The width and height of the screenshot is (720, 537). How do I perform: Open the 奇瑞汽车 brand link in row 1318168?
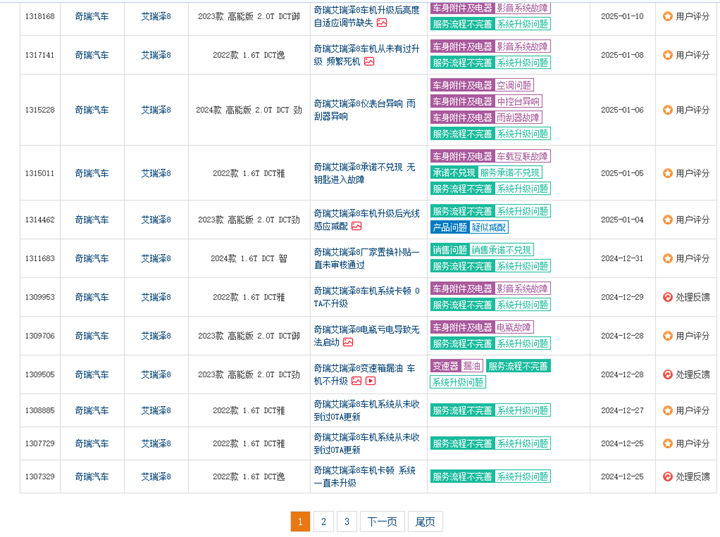(92, 17)
